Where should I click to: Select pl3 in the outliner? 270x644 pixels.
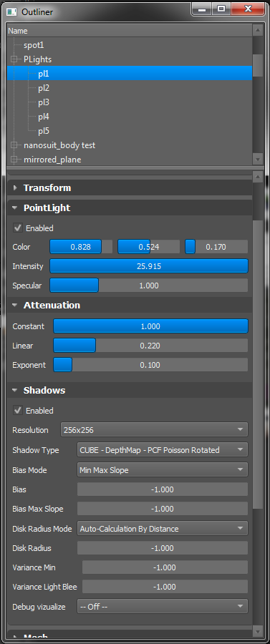point(44,102)
